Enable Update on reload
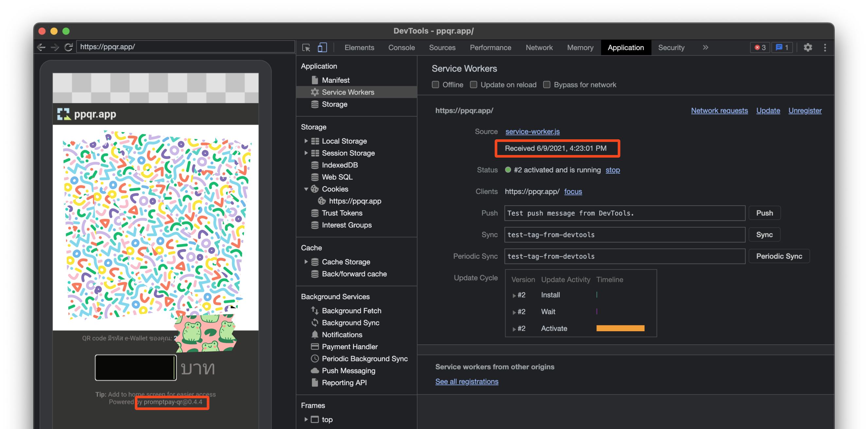 474,84
